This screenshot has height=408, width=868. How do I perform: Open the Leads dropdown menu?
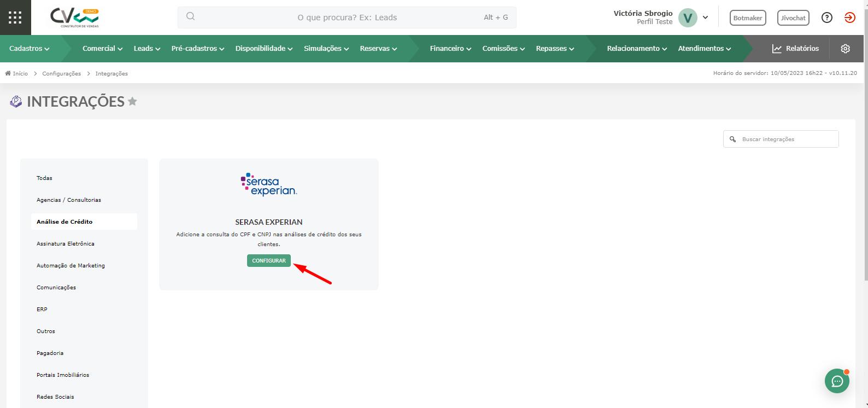coord(147,49)
